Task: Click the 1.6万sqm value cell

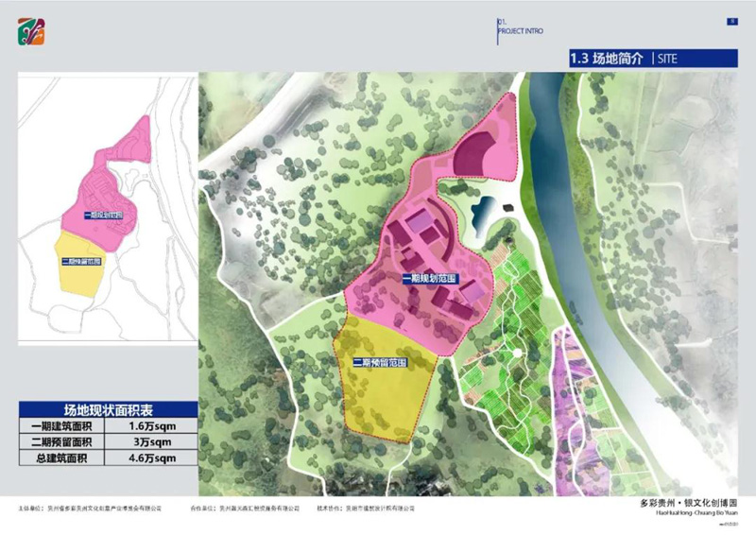Action: coord(152,426)
